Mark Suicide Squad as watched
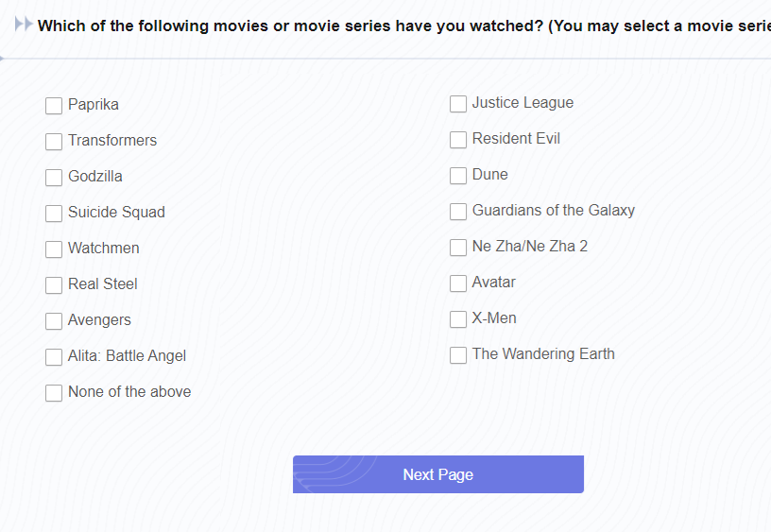Viewport: 771px width, 532px height. click(x=54, y=214)
